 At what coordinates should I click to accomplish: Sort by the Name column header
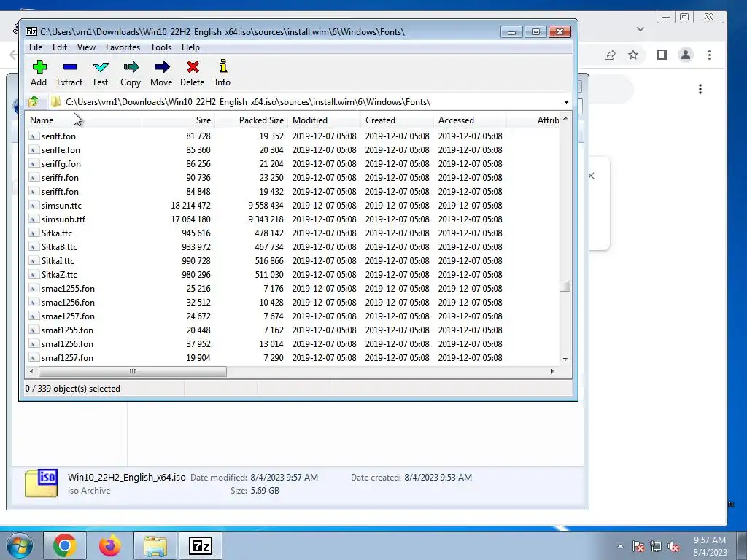(83, 120)
